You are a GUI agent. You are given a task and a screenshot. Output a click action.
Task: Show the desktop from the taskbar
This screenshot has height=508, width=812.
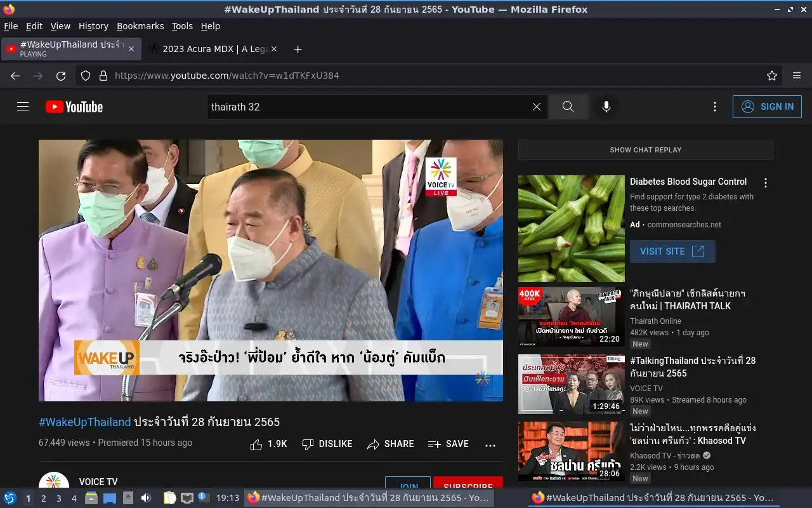(110, 498)
